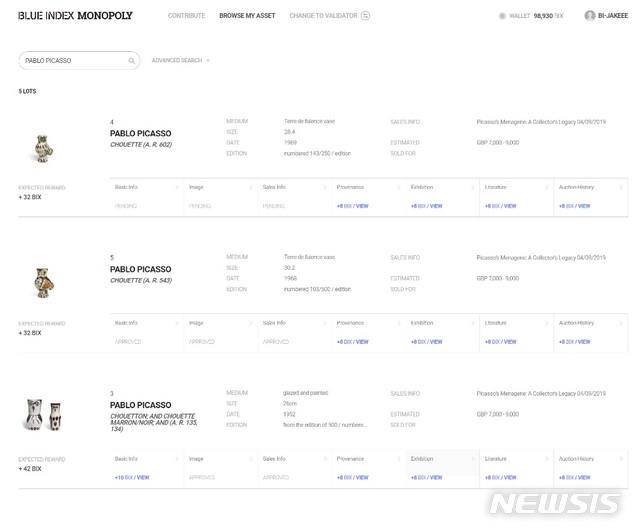
Task: Click the wallet balance 98,930 BIX
Action: pyautogui.click(x=548, y=16)
